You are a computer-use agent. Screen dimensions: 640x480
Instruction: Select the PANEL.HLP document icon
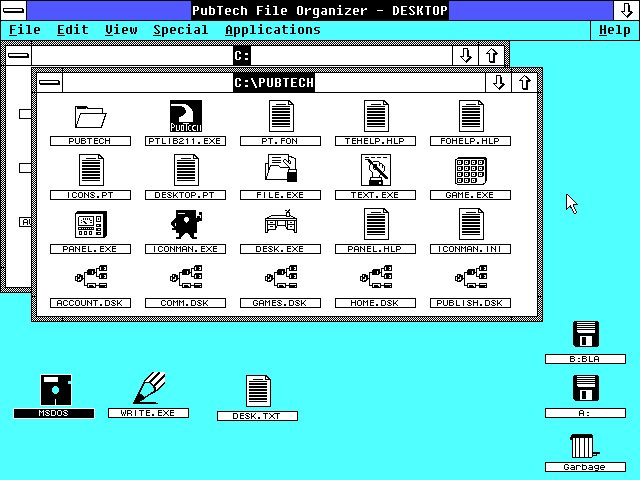point(376,224)
